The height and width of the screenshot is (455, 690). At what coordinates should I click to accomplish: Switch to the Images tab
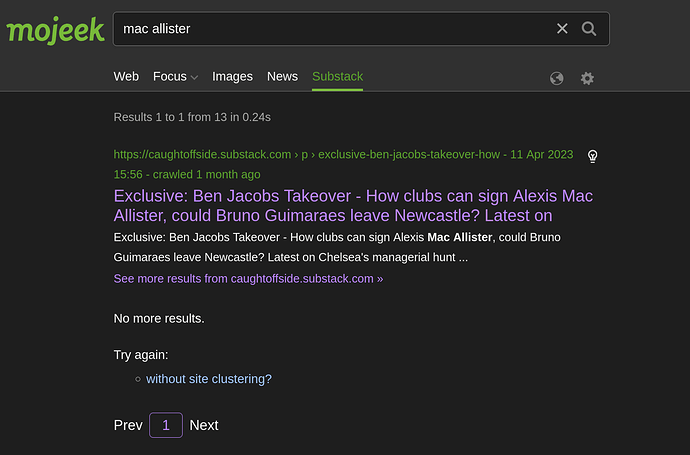[x=232, y=77]
